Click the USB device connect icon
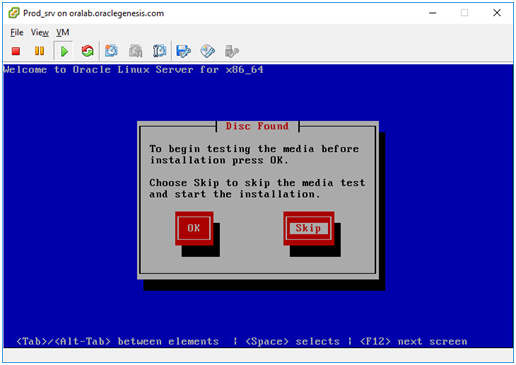516x365 pixels. click(232, 51)
